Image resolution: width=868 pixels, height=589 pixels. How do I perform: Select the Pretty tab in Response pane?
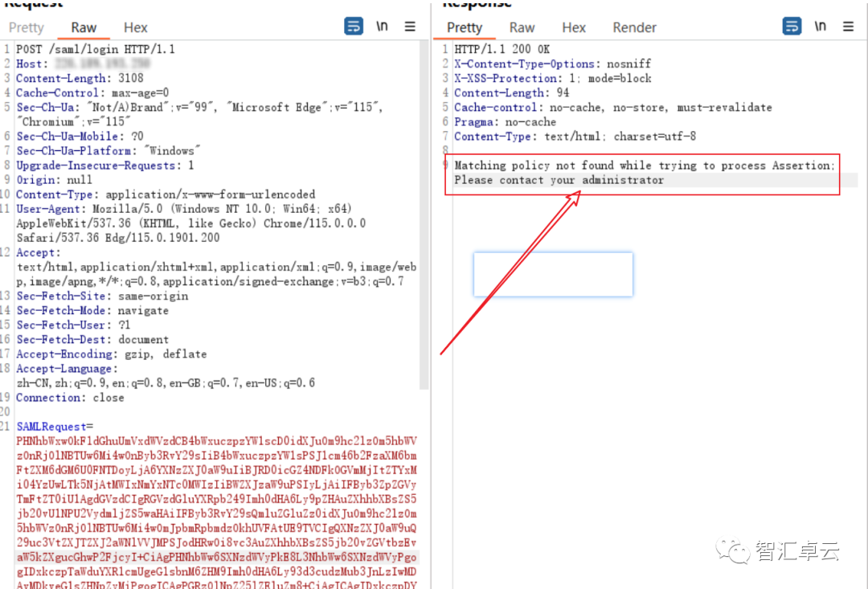(x=465, y=27)
